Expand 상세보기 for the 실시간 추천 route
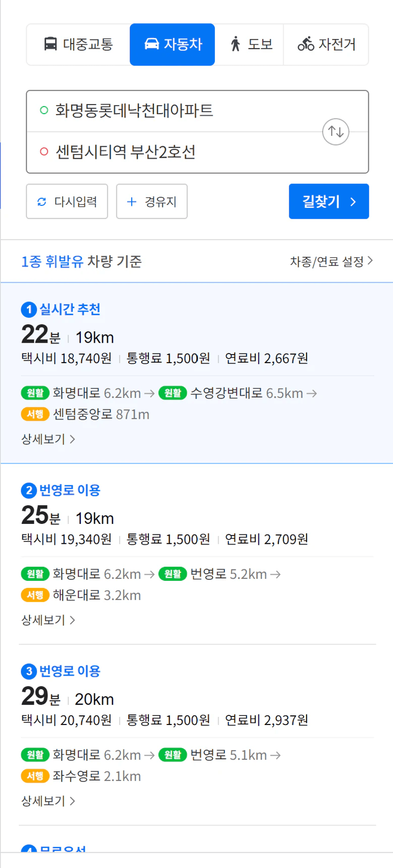This screenshot has width=393, height=868. point(48,439)
